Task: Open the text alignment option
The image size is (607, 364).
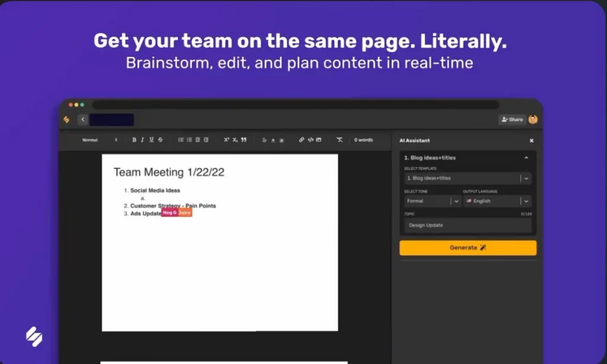Action: [264, 140]
